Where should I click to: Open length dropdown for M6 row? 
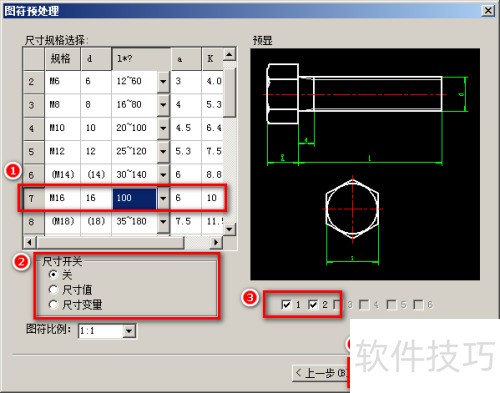163,81
